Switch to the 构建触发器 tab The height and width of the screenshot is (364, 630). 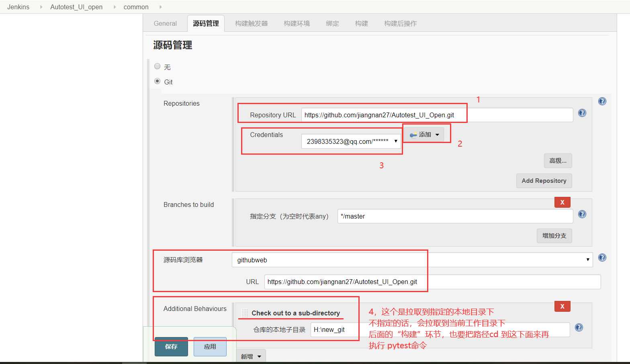click(252, 23)
